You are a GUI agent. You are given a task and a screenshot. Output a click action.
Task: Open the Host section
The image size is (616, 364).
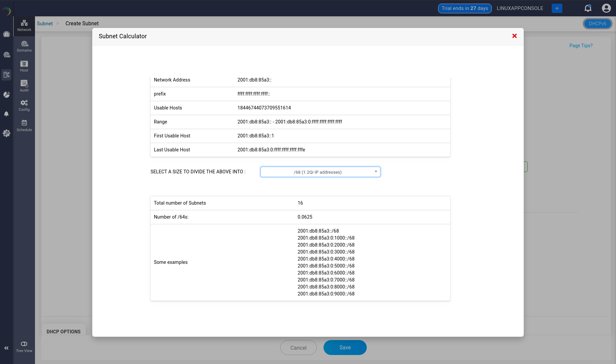click(24, 66)
